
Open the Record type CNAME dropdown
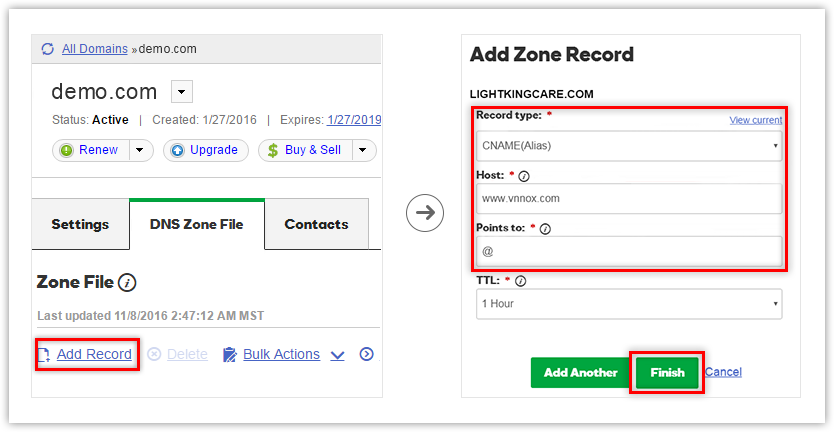click(x=628, y=146)
